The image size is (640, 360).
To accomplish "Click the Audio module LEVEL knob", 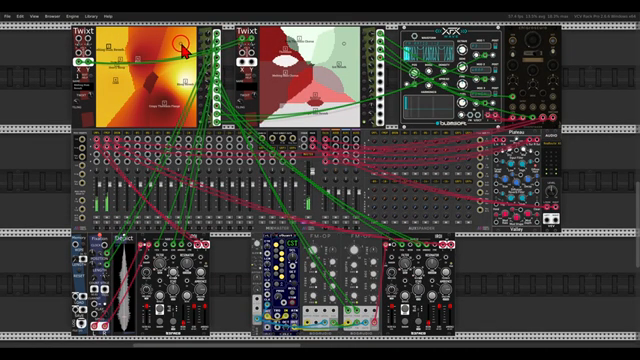I will tap(551, 191).
